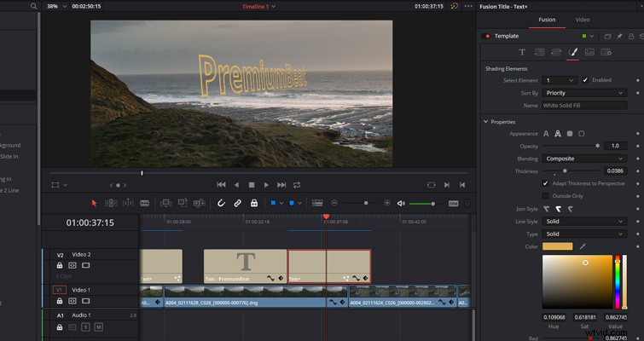Enable the Outside Only checkbox

pos(545,196)
